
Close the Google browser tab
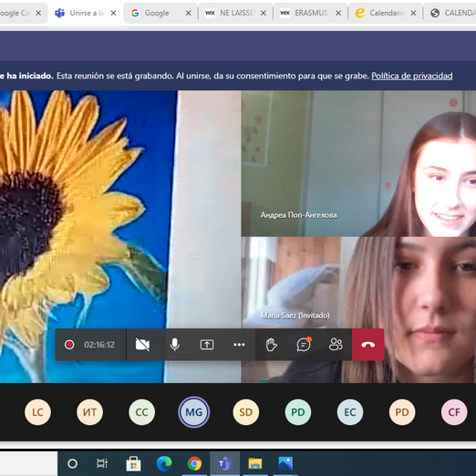[x=188, y=13]
